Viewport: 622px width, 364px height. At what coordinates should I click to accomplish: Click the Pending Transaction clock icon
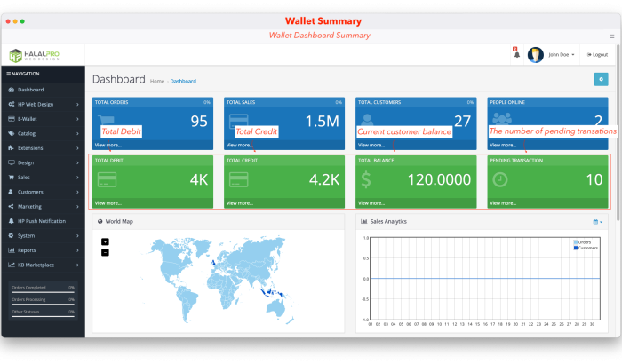(x=499, y=179)
